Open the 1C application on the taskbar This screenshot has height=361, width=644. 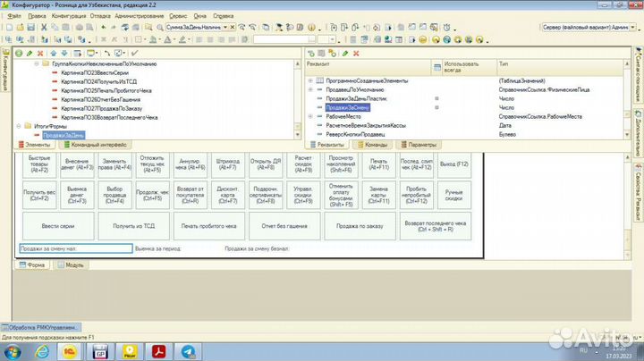point(69,352)
